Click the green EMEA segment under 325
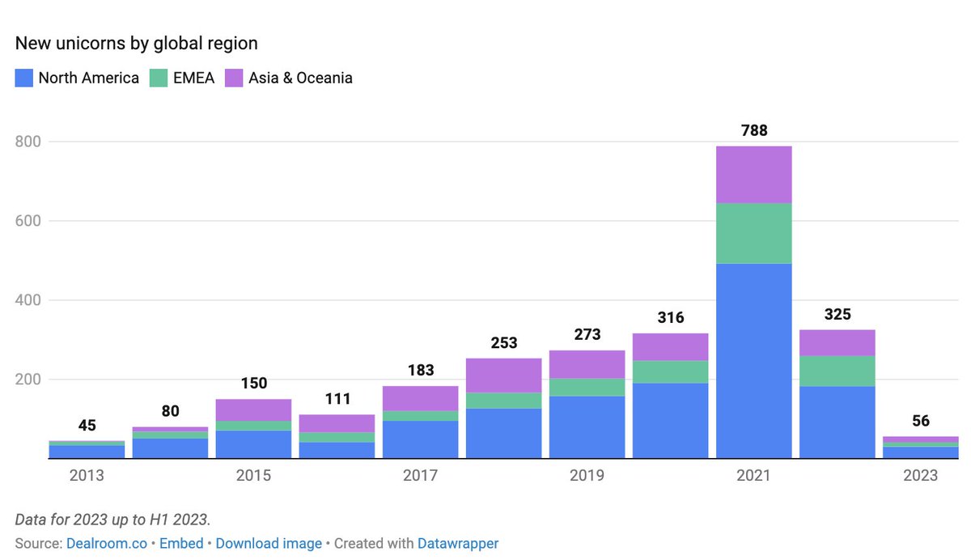 [x=837, y=371]
